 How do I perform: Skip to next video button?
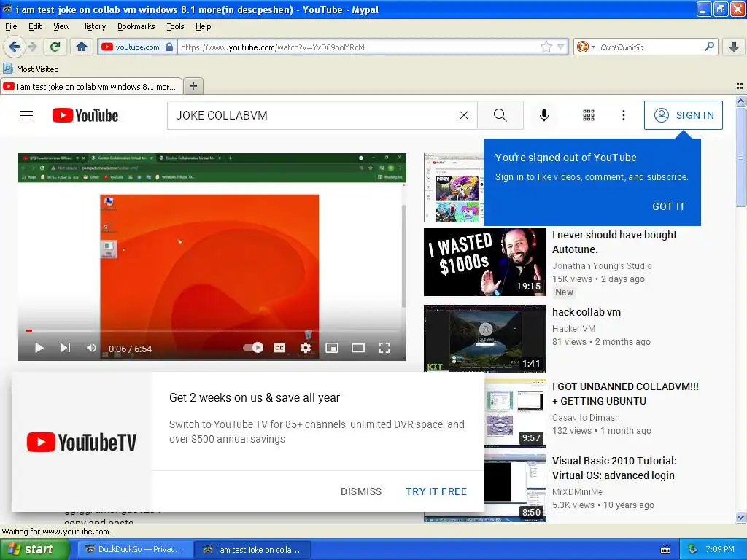click(x=66, y=348)
